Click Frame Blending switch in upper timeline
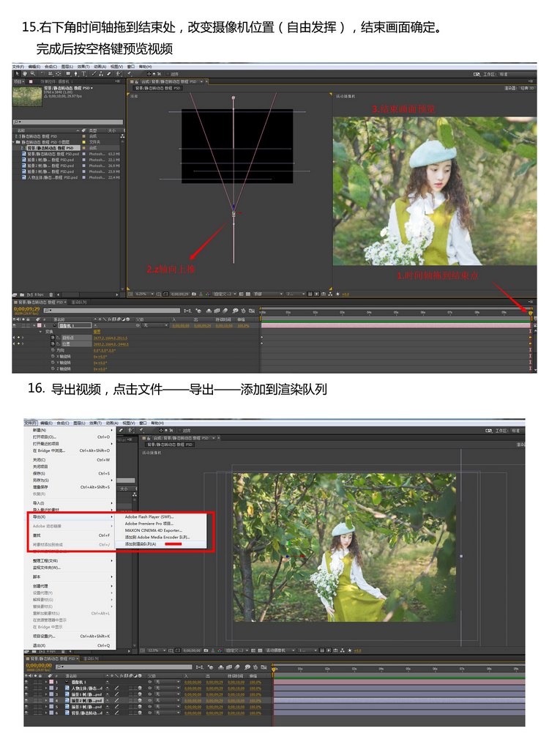549x756 pixels. pos(217,311)
